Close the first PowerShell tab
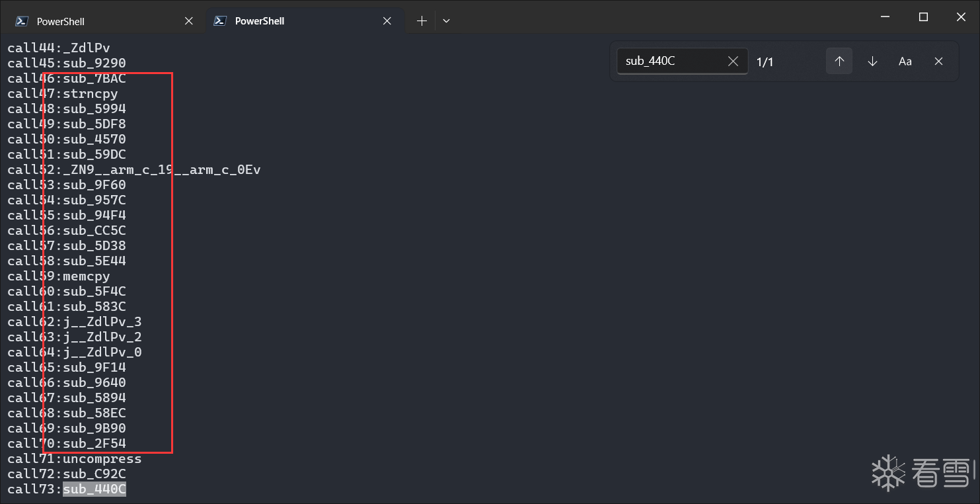This screenshot has height=504, width=980. pyautogui.click(x=189, y=21)
